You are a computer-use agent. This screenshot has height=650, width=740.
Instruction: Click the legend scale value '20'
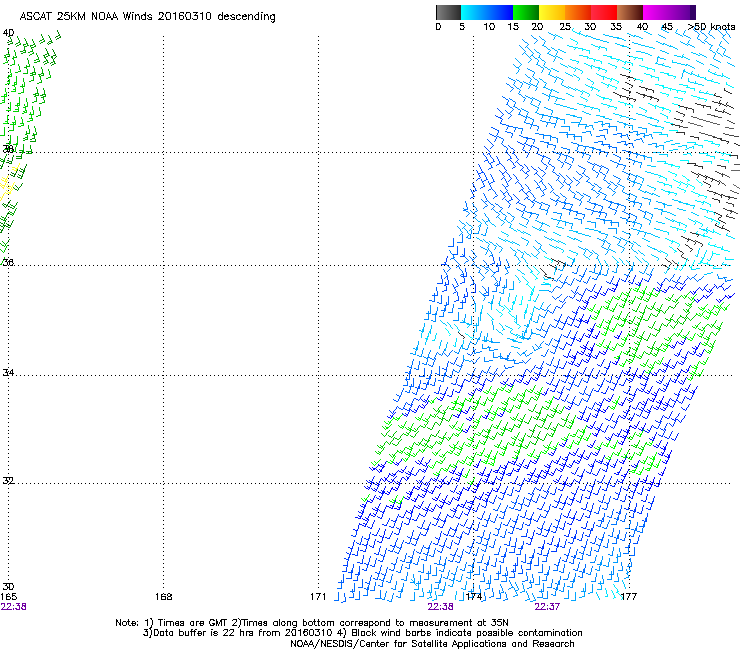pyautogui.click(x=537, y=27)
